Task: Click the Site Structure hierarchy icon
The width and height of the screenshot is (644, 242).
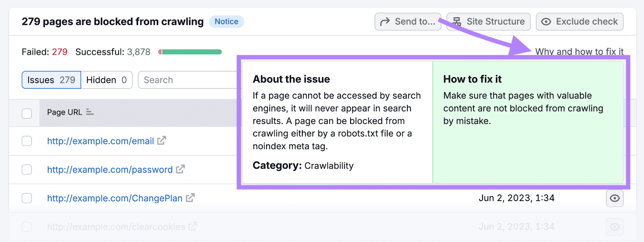Action: pyautogui.click(x=458, y=21)
